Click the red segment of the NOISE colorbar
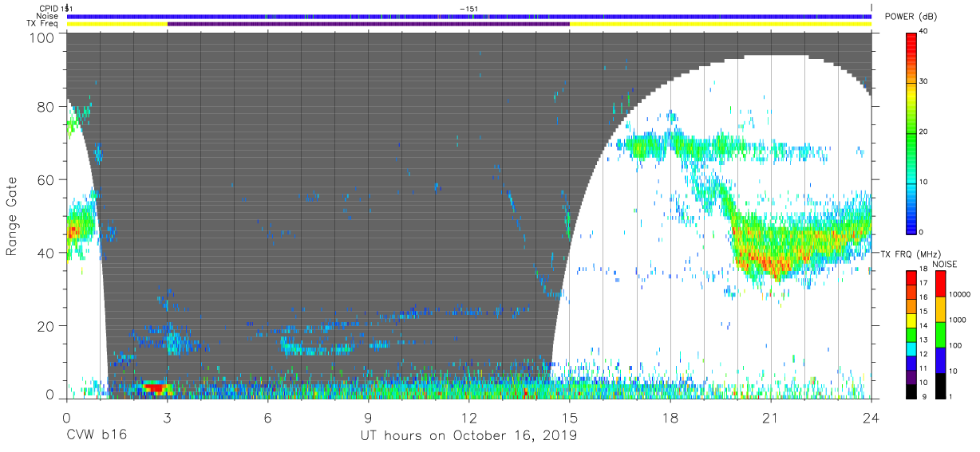The image size is (980, 452). [x=940, y=284]
